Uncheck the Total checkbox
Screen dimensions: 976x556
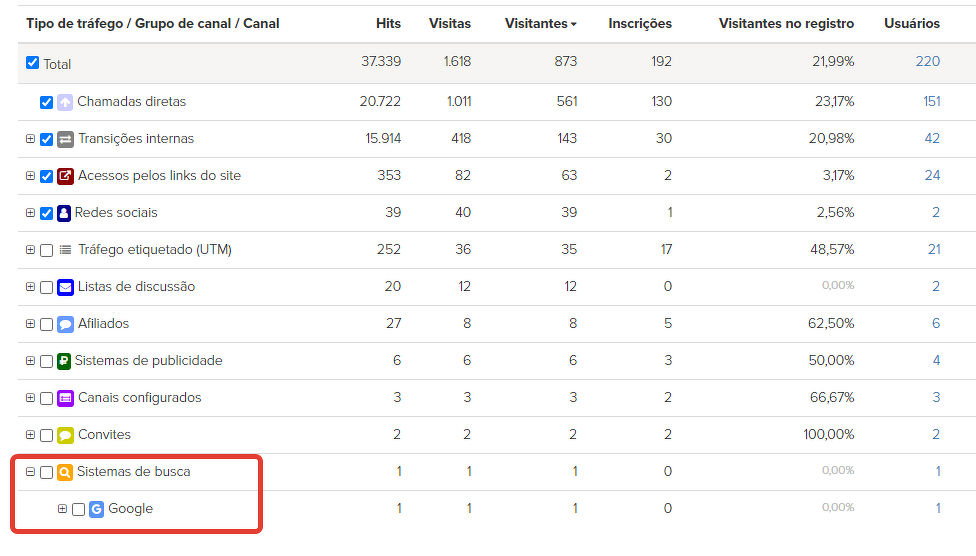pos(32,63)
